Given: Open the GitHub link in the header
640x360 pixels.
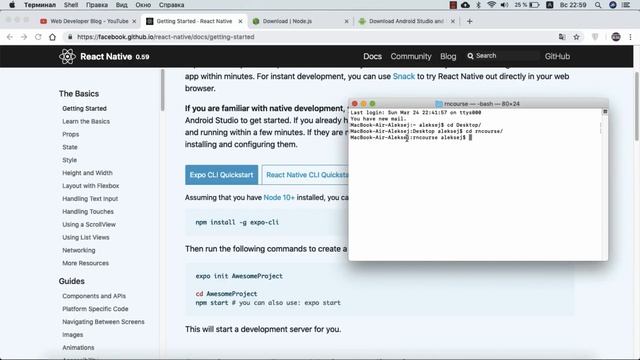Looking at the screenshot, I should (x=557, y=56).
